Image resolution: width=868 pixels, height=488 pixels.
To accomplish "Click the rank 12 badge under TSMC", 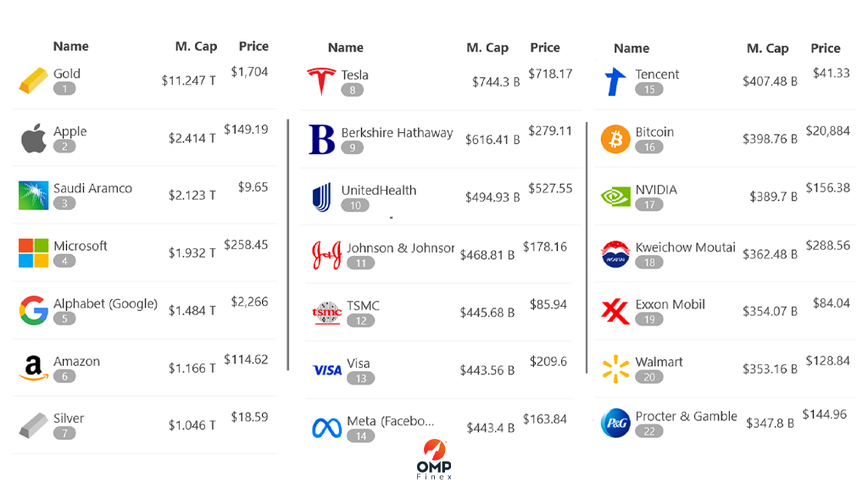I will tap(361, 321).
